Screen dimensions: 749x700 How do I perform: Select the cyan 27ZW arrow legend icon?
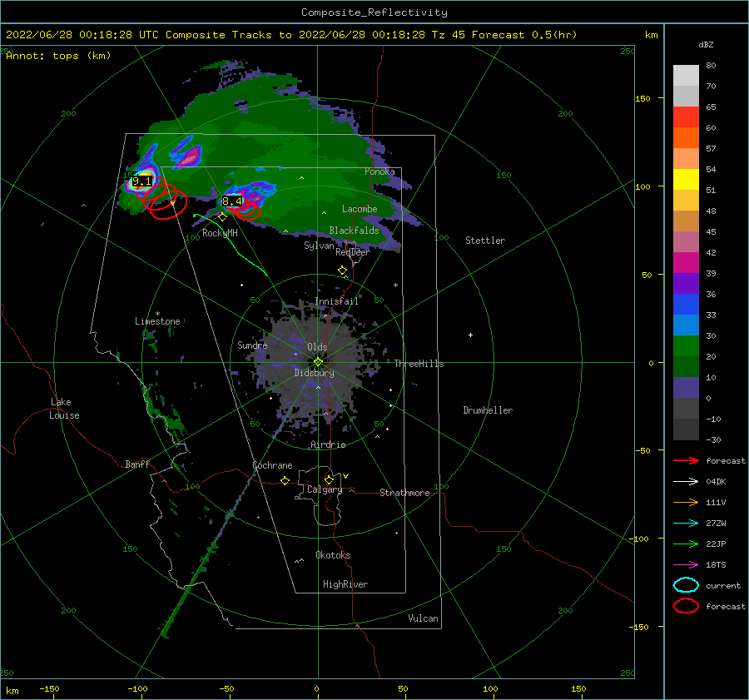(x=686, y=524)
